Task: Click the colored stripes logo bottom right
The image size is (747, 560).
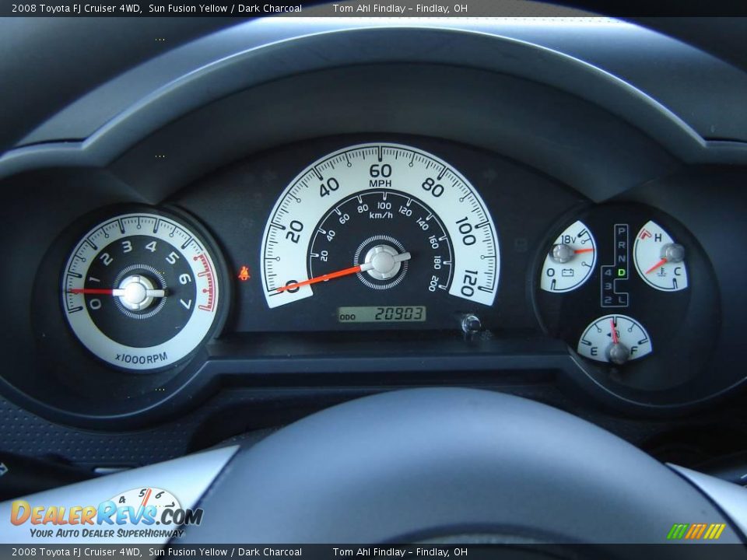Action: [696, 531]
